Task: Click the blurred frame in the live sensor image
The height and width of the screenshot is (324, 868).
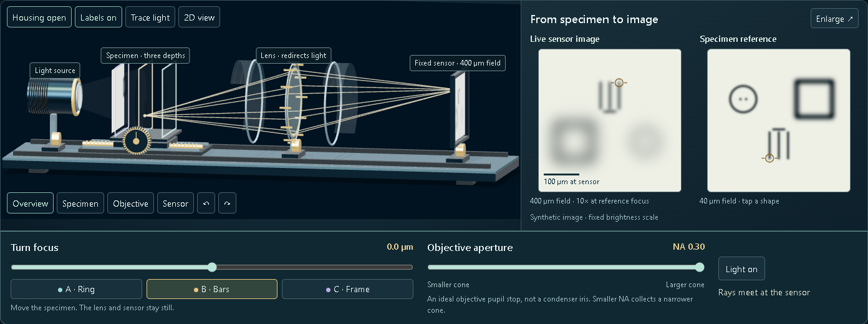Action: [574, 141]
